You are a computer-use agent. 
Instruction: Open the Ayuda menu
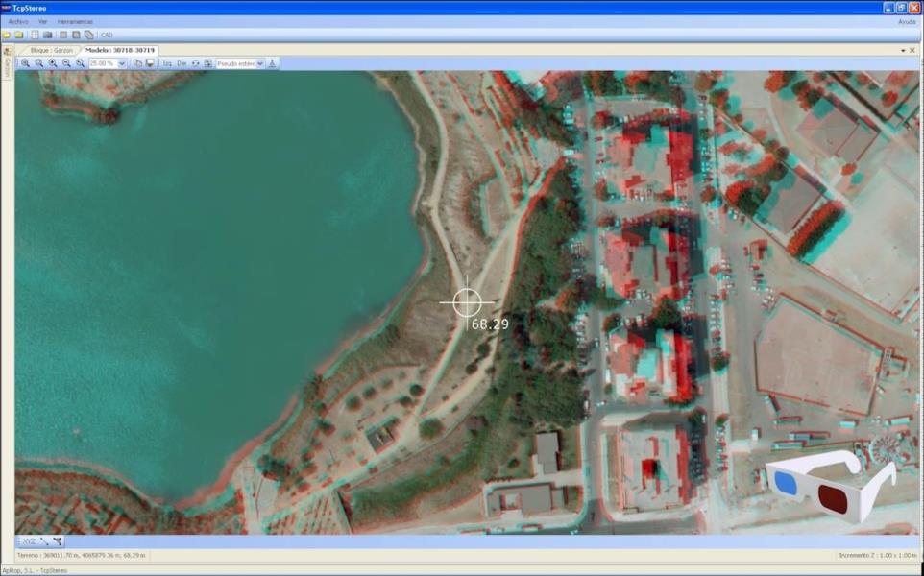click(x=906, y=21)
